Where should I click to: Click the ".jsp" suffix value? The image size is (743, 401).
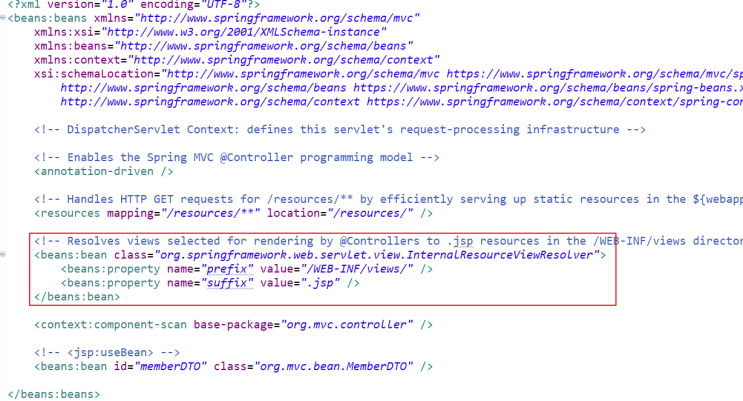320,283
